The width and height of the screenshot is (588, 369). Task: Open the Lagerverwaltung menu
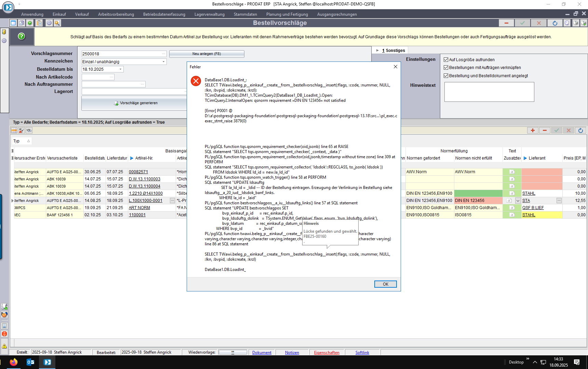tap(209, 14)
